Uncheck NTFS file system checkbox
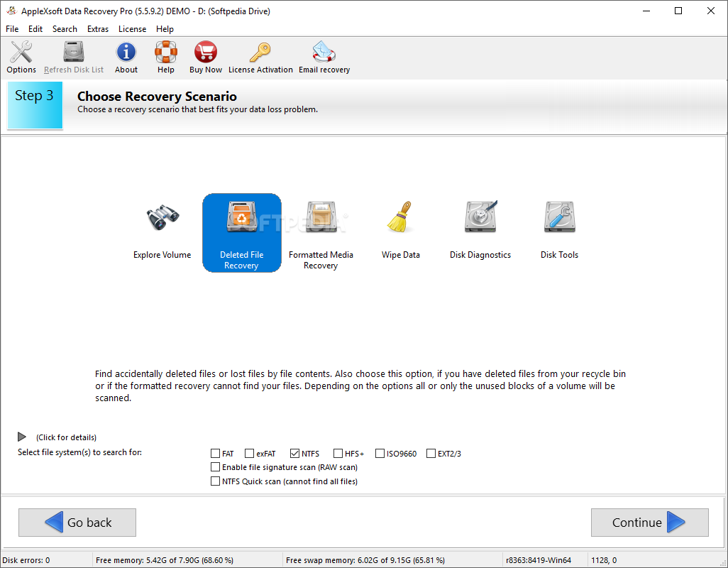This screenshot has height=568, width=728. coord(295,453)
